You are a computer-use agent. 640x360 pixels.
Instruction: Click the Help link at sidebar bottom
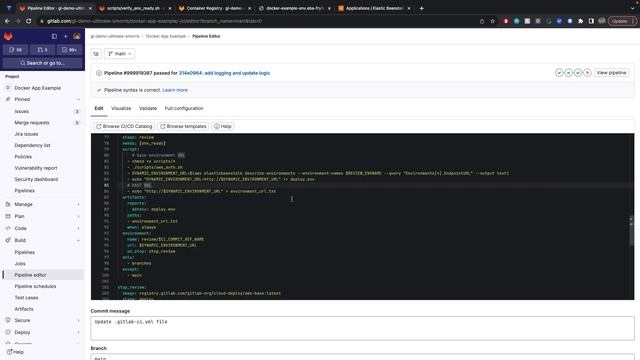(16, 352)
